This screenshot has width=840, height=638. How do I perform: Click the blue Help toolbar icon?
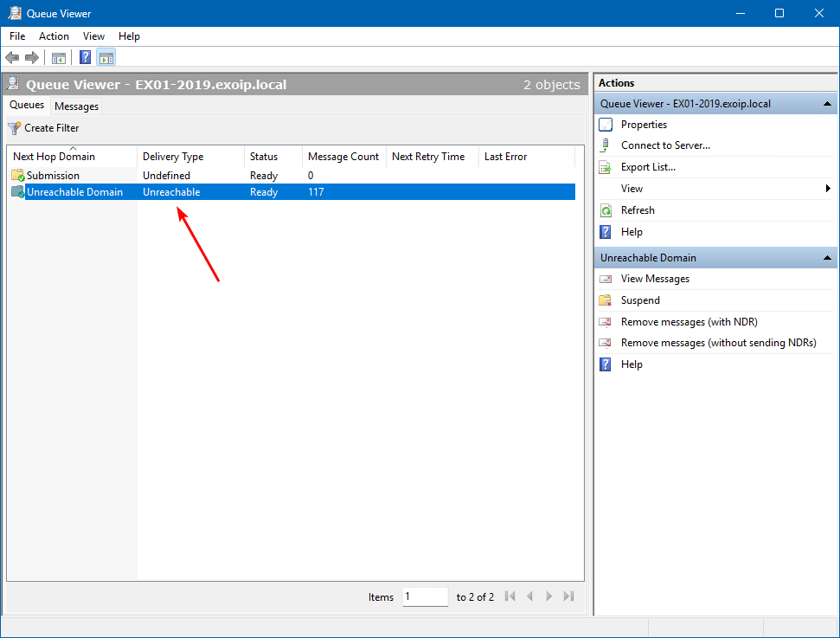[x=85, y=57]
